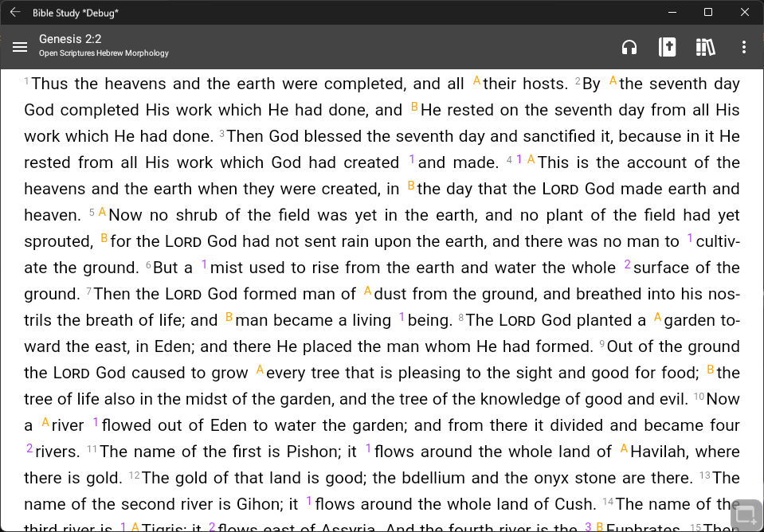Viewport: 764px width, 532px height.
Task: Go back using the arrow in title bar
Action: 15,12
